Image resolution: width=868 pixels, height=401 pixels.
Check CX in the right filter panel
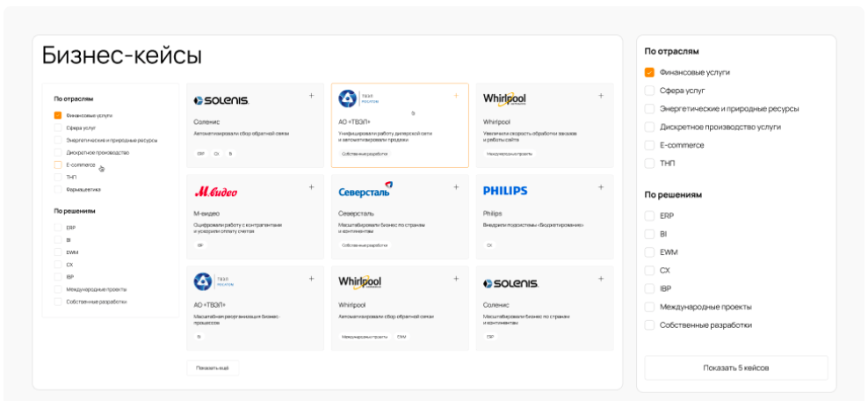point(649,270)
